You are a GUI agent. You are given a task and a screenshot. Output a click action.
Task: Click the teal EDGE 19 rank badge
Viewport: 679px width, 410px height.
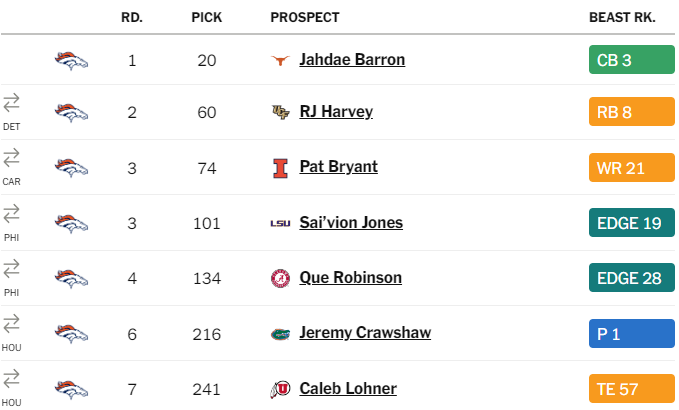click(x=631, y=223)
